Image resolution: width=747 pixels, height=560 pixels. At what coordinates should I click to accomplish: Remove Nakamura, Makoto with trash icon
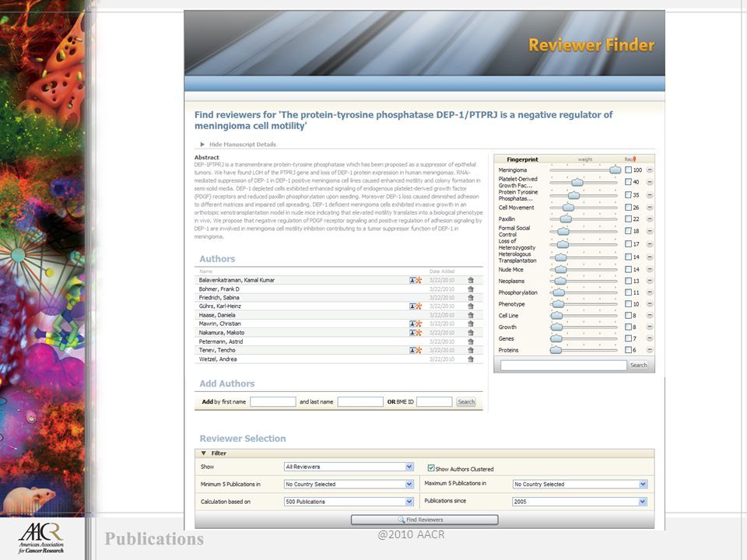471,333
